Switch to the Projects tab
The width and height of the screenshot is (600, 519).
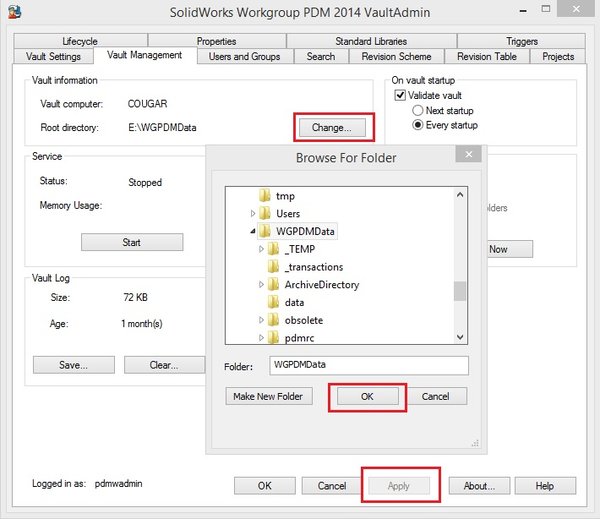pos(558,56)
